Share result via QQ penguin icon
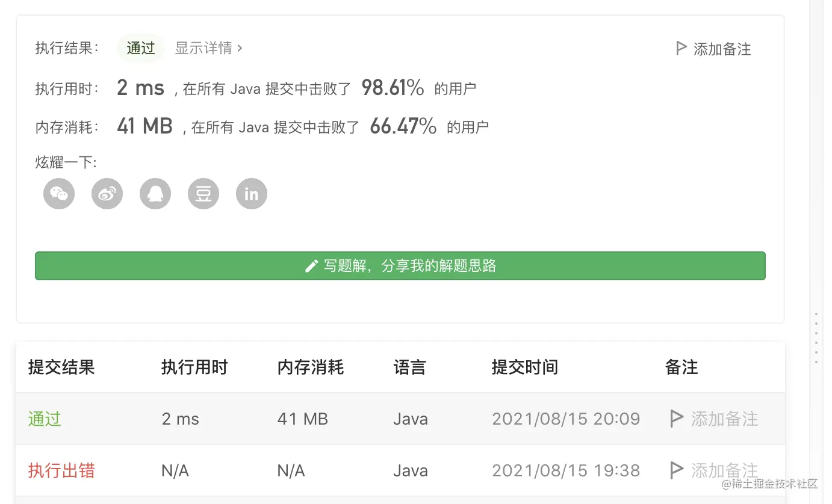Screen dimensions: 832x504 155,194
